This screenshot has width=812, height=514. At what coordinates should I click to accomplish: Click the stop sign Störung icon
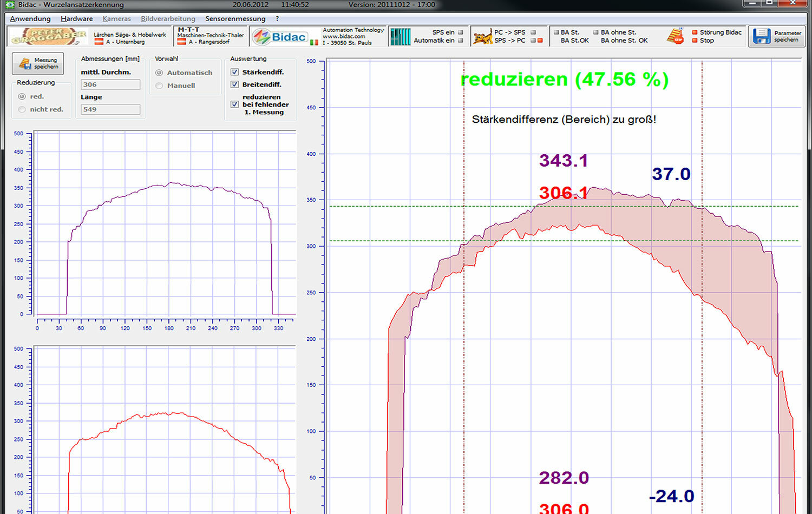click(x=676, y=36)
